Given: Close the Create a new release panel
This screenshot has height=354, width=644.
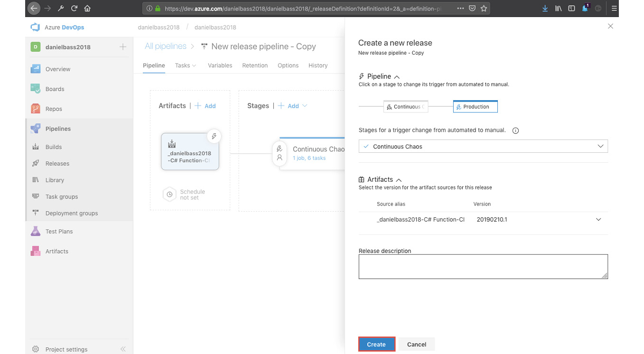Looking at the screenshot, I should pyautogui.click(x=610, y=27).
